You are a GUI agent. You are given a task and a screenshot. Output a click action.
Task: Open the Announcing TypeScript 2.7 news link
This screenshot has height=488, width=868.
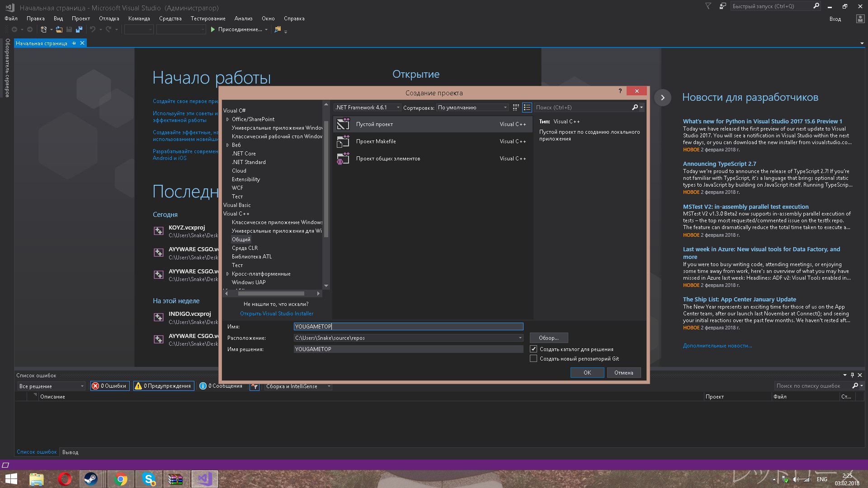coord(719,164)
